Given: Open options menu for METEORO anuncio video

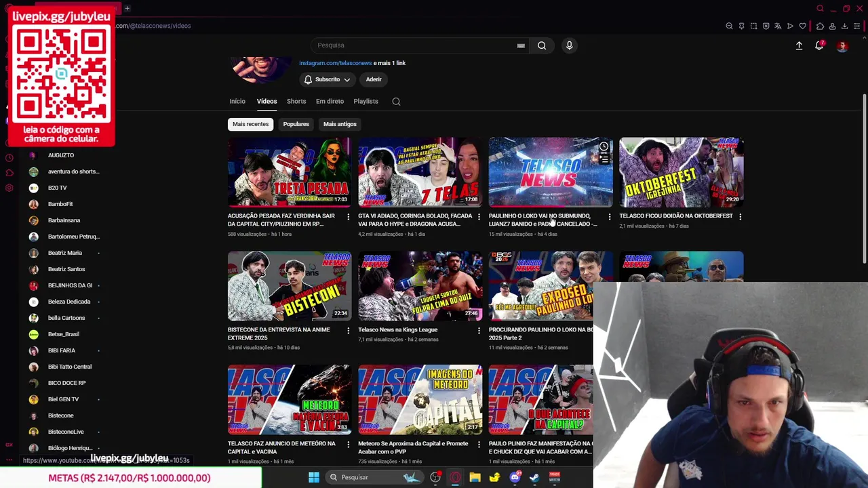Looking at the screenshot, I should coord(348,445).
